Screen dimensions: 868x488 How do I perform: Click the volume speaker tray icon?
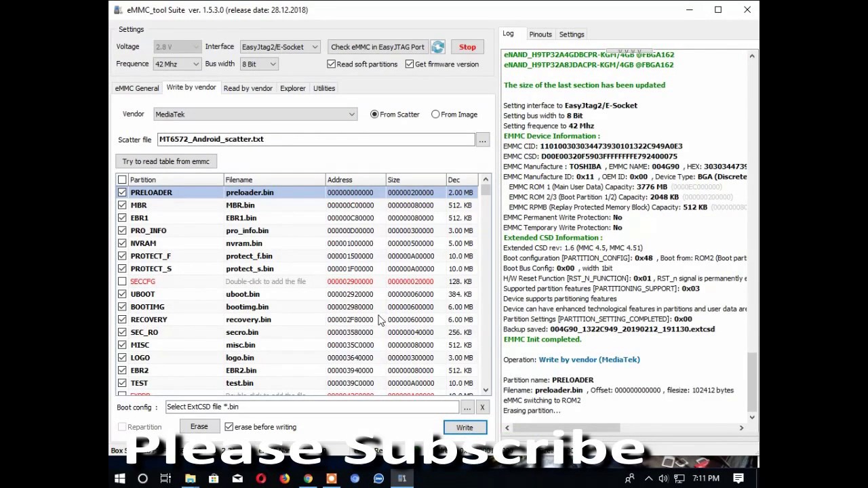point(663,479)
